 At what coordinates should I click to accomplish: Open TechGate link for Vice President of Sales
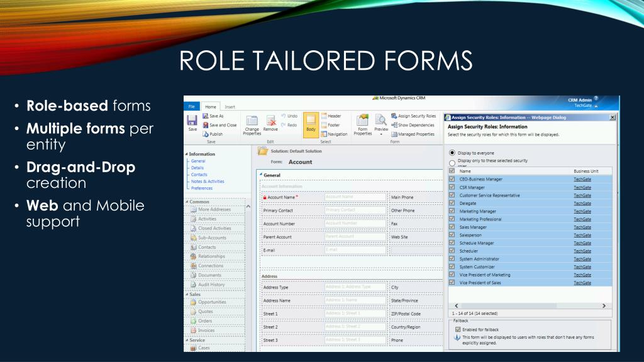pos(582,283)
